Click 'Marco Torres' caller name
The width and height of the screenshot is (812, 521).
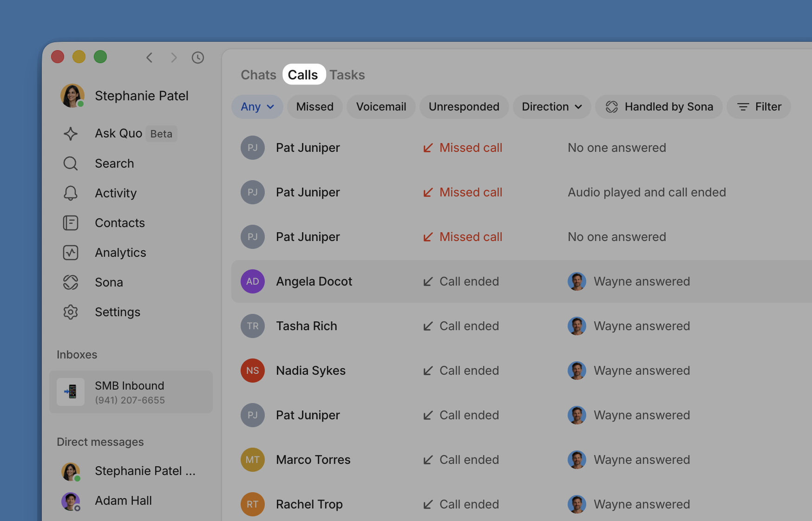313,460
